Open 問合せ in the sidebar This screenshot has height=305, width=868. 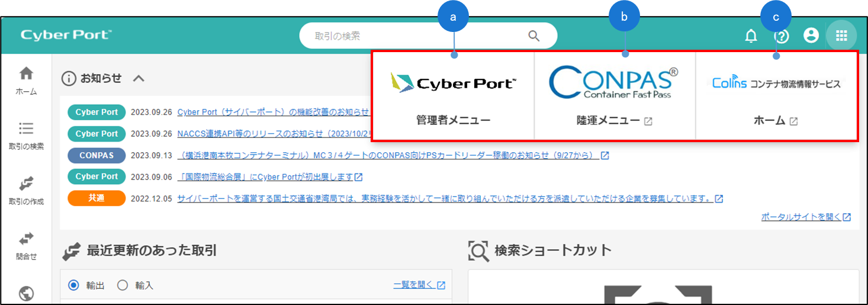(26, 245)
